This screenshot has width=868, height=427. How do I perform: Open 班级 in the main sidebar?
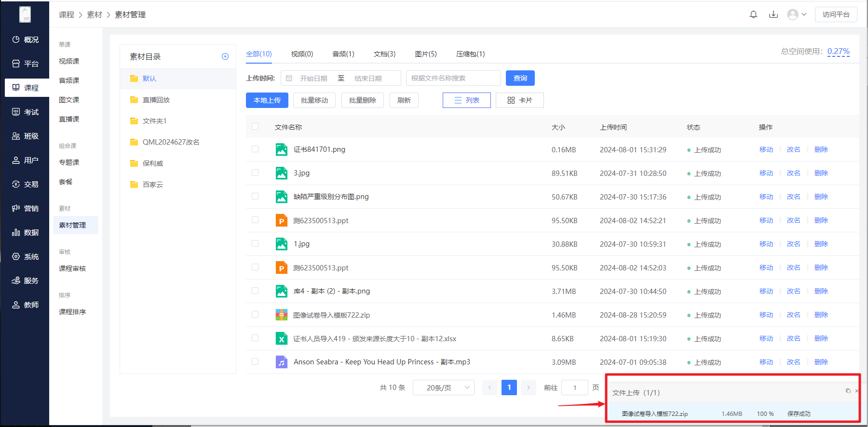tap(25, 136)
